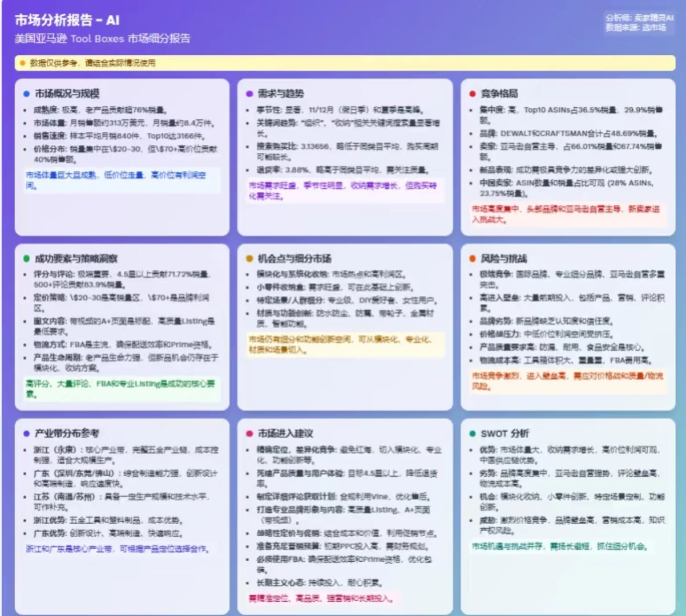Viewport: 686px width, 616px height.
Task: Click the green summary 市场机遇与挑战并存
Action: point(560,546)
